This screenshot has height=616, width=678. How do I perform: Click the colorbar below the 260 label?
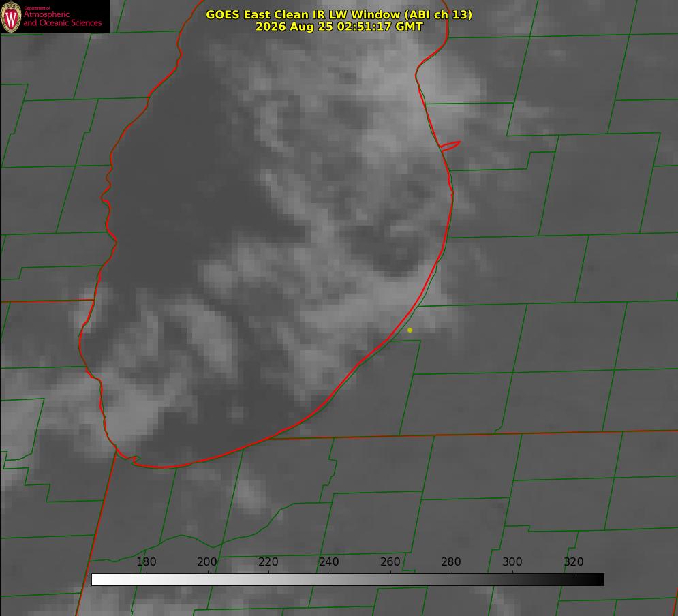tap(390, 579)
